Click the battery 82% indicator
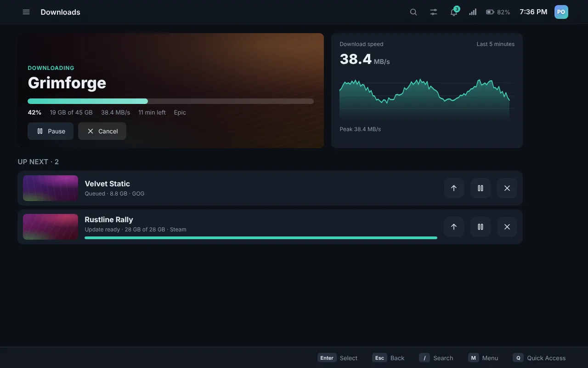This screenshot has width=588, height=368. coord(498,12)
